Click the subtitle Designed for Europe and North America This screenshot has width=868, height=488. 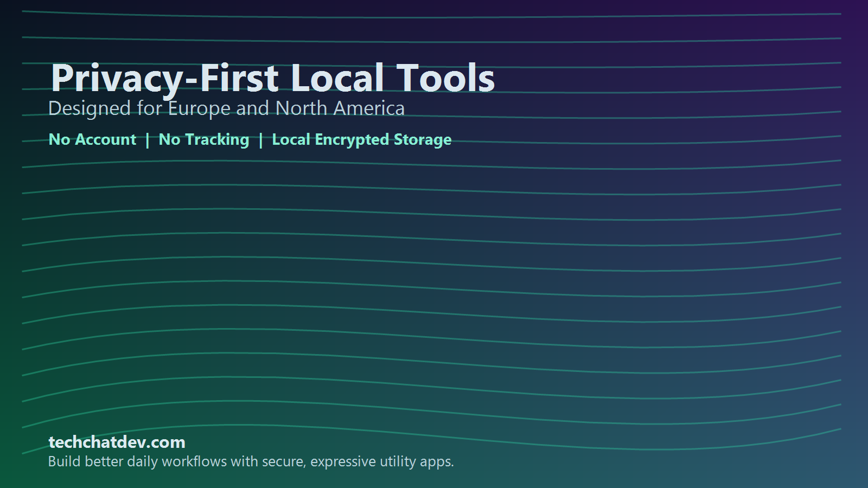[226, 108]
